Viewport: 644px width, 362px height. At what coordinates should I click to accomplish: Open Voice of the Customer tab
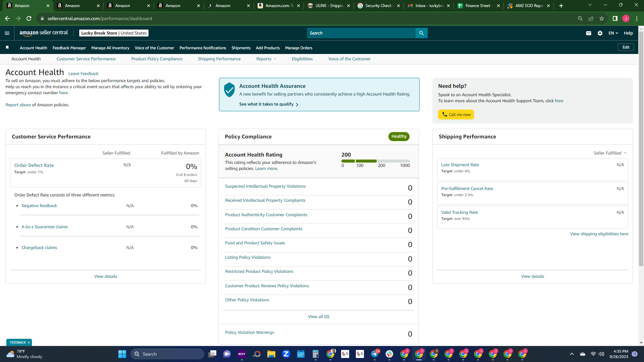tap(350, 59)
